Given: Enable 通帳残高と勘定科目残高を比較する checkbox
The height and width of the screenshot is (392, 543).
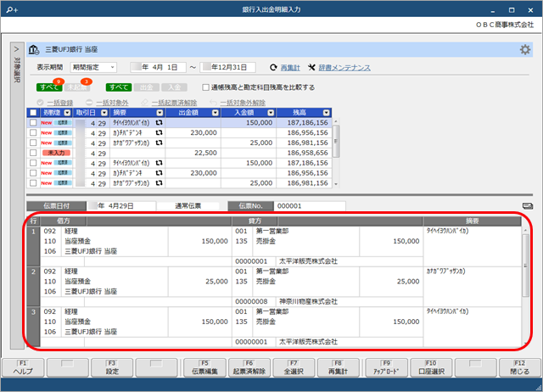Looking at the screenshot, I should [x=205, y=87].
